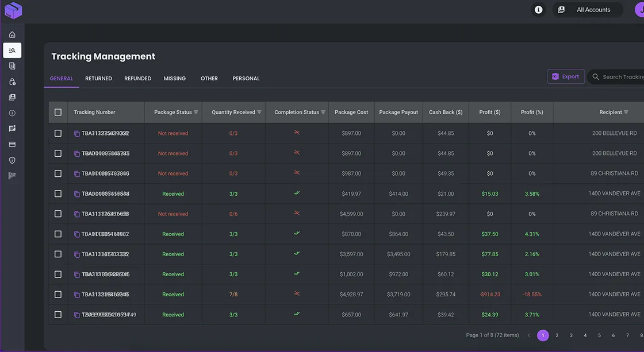Open the chat bubble sidebar icon

(x=12, y=129)
